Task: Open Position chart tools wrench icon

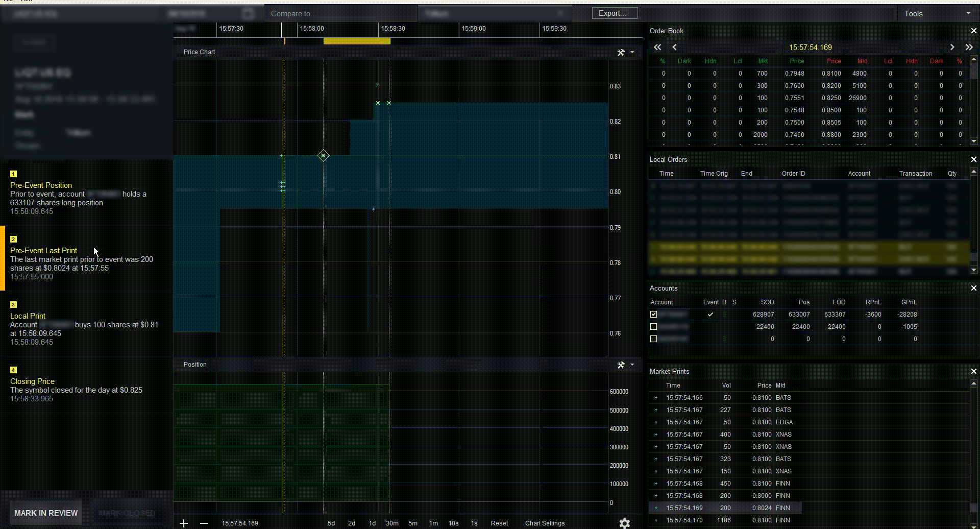Action: [621, 365]
